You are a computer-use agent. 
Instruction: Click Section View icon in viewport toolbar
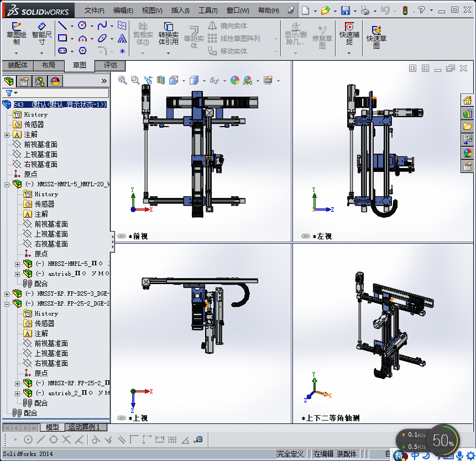point(160,80)
